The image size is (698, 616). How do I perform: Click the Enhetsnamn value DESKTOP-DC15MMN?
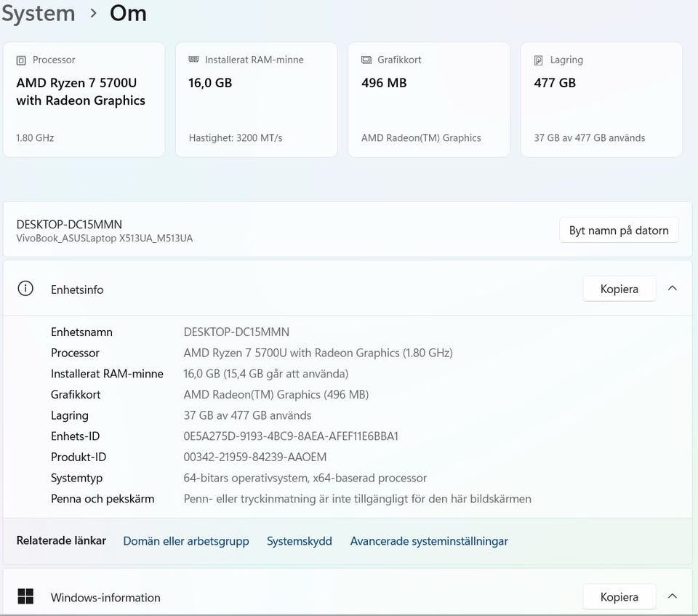(236, 332)
